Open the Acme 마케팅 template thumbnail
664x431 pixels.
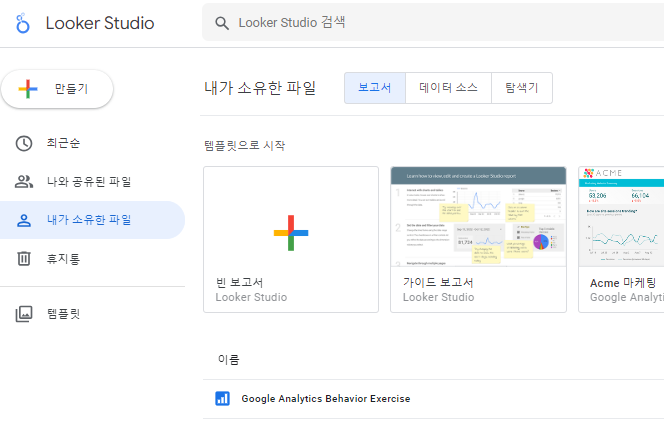(x=621, y=216)
